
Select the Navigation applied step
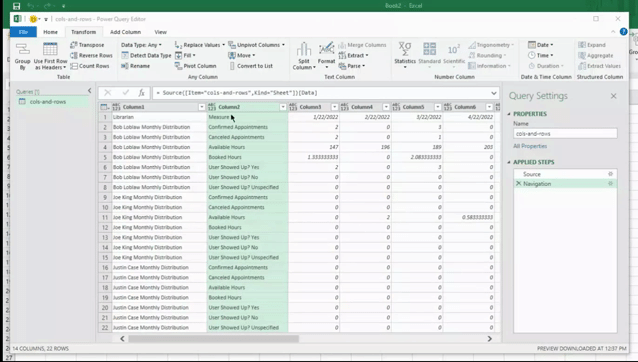[565, 184]
